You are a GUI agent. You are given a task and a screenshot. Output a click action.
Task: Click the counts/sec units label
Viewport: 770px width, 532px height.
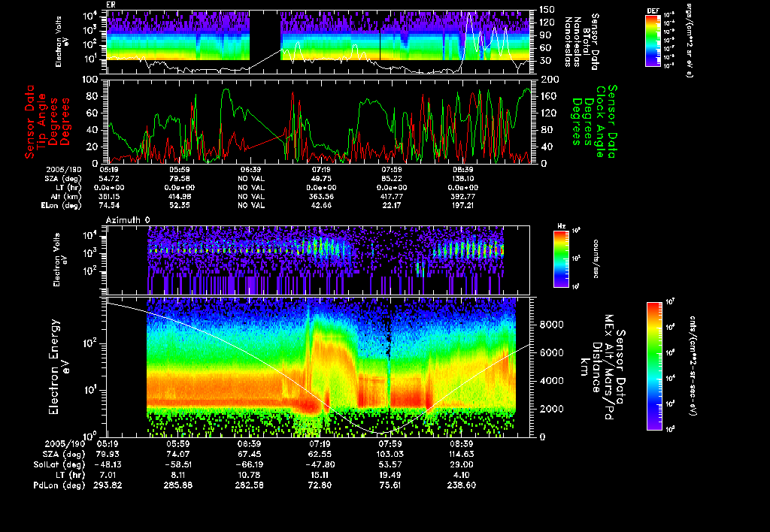pyautogui.click(x=596, y=258)
